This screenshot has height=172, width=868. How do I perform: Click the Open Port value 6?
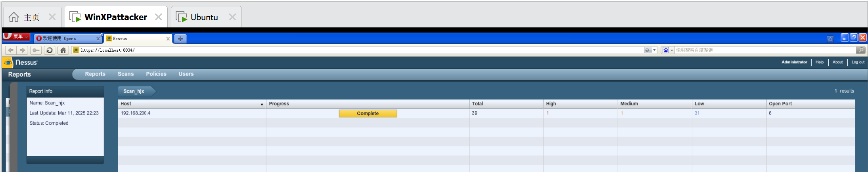click(x=770, y=113)
